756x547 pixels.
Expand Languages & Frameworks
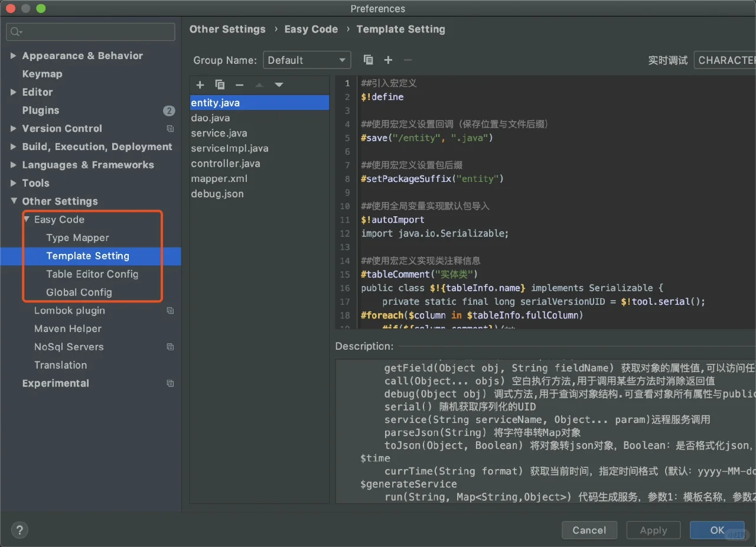(13, 165)
